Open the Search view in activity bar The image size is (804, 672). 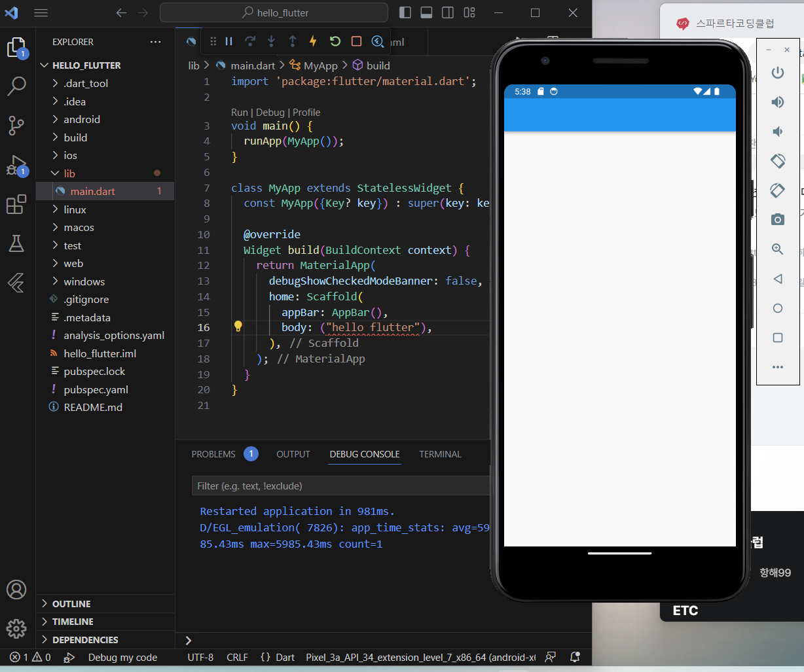pyautogui.click(x=16, y=86)
